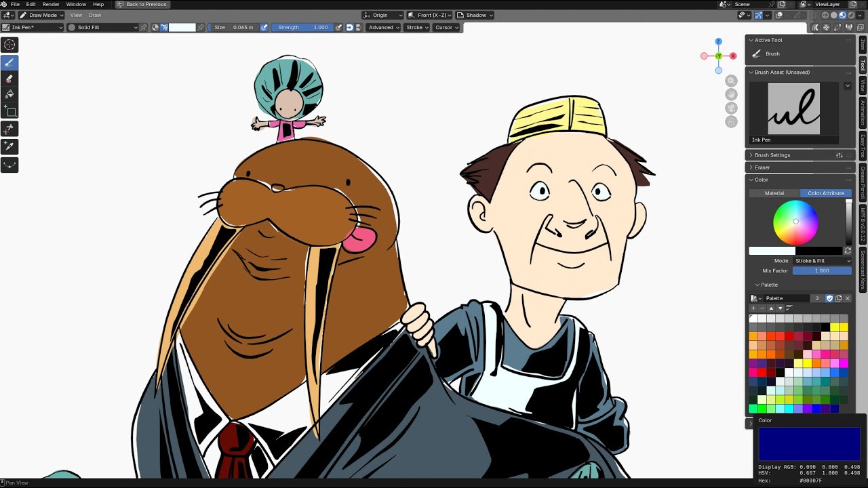This screenshot has width=868, height=488.
Task: Open the Draw Mode dropdown
Action: [42, 15]
